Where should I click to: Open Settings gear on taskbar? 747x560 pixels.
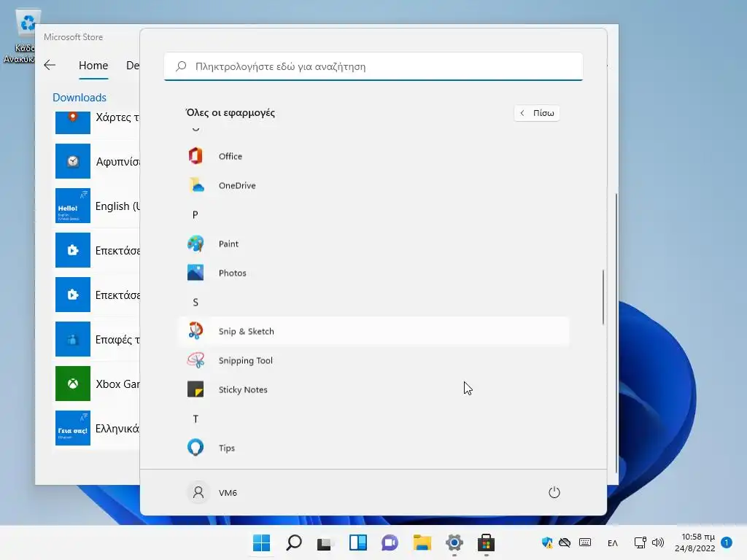coord(454,542)
